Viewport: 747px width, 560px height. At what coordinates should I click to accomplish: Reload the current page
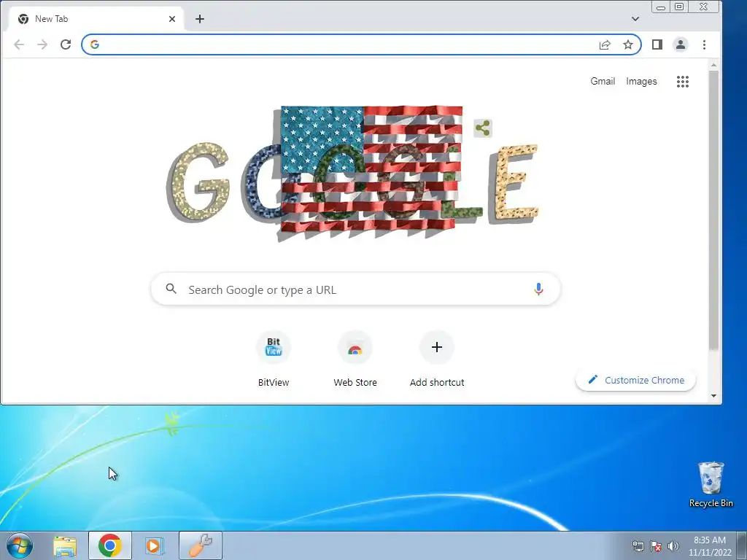click(x=66, y=44)
